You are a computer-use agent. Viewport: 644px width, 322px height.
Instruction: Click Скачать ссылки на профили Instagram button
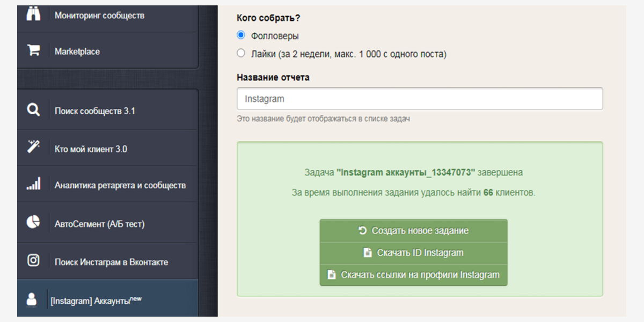coord(413,275)
